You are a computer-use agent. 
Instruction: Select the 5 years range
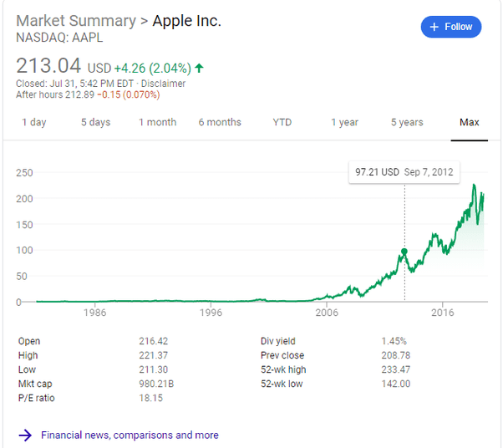point(407,122)
